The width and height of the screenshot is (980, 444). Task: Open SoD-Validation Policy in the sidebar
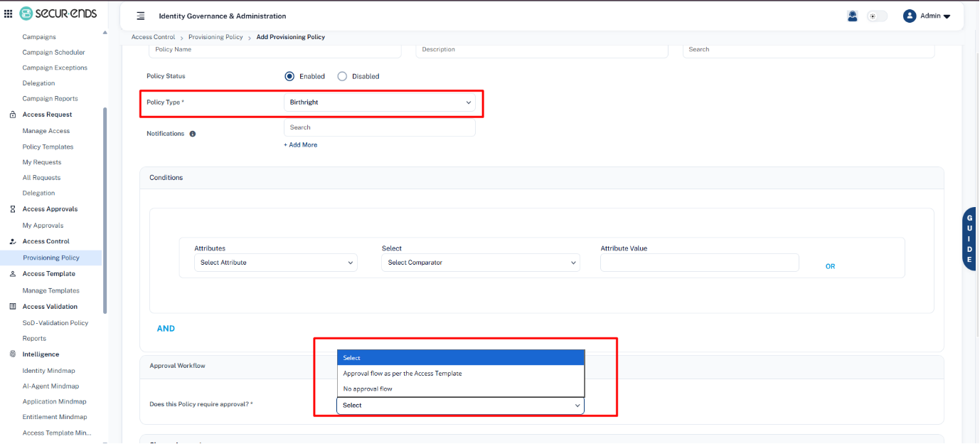55,323
